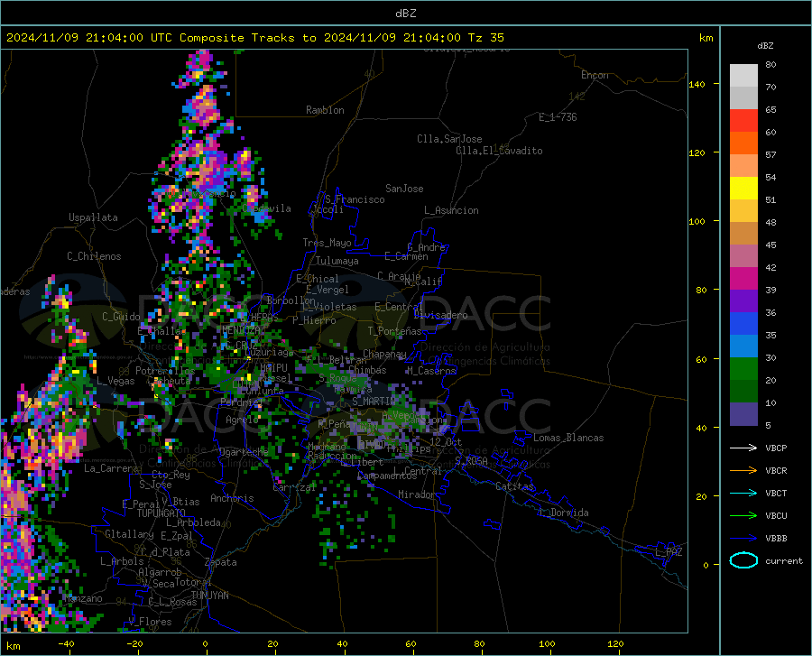Click the Uspallata place label
The width and height of the screenshot is (812, 656).
(93, 218)
